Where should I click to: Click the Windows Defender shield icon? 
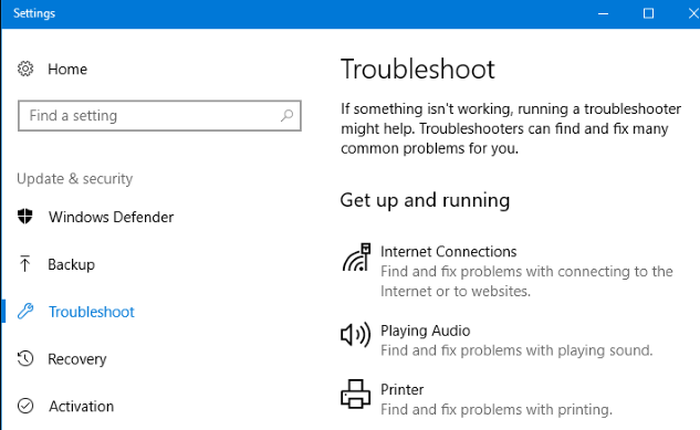click(x=25, y=217)
